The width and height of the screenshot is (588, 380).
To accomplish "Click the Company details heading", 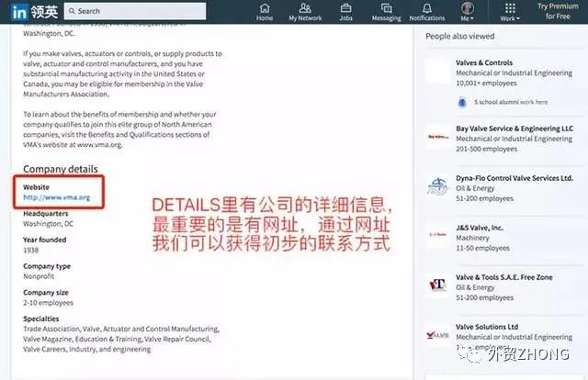I will (61, 169).
